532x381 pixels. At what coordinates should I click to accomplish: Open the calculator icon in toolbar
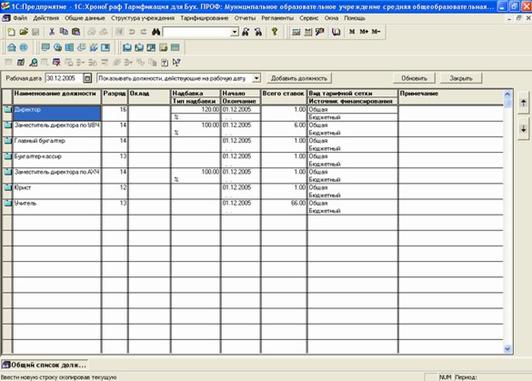coord(296,32)
